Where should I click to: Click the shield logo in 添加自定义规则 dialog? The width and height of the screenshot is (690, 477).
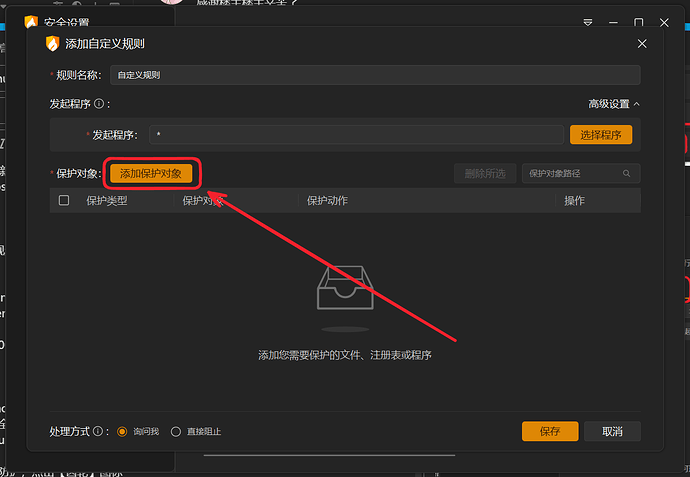(52, 43)
